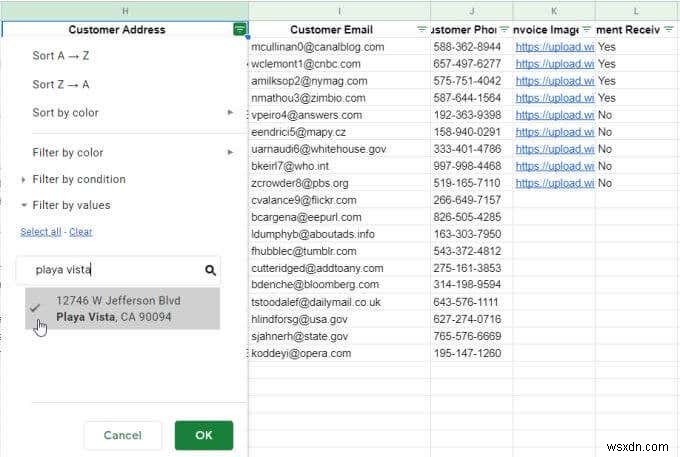Collapse the Filter by values section
Screen dimensions: 680x457
click(x=24, y=206)
